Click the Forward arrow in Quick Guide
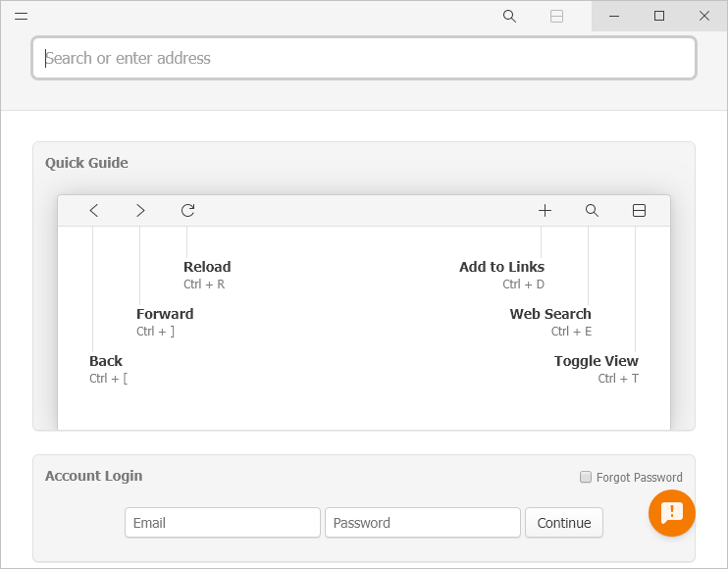The height and width of the screenshot is (569, 728). pos(140,210)
